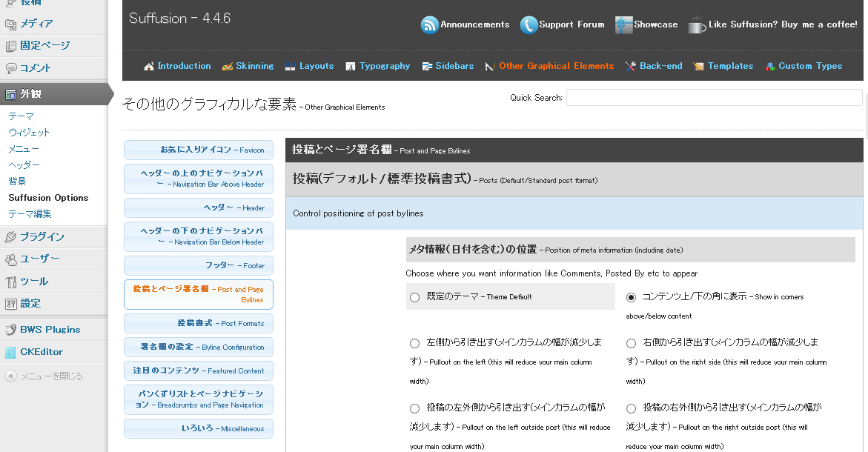The width and height of the screenshot is (868, 452).
Task: Click the coffee cup donation icon
Action: pos(697,25)
